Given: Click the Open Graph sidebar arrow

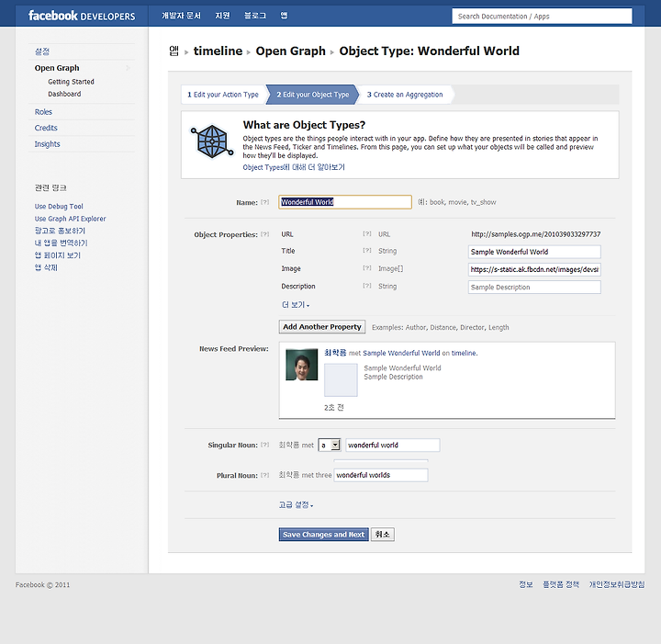Looking at the screenshot, I should coord(129,68).
